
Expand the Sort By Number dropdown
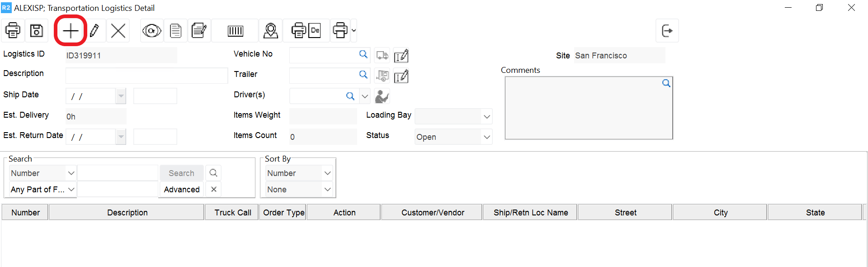point(327,173)
